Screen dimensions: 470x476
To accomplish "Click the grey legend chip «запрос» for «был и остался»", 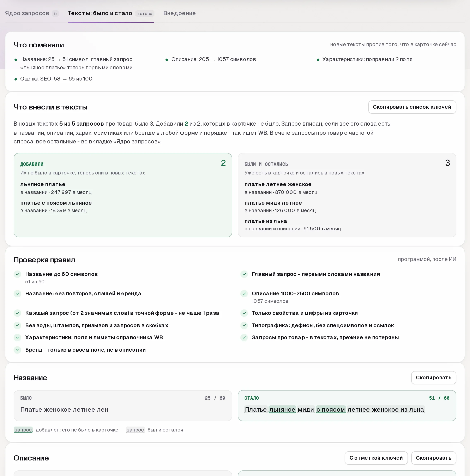I will click(x=135, y=430).
